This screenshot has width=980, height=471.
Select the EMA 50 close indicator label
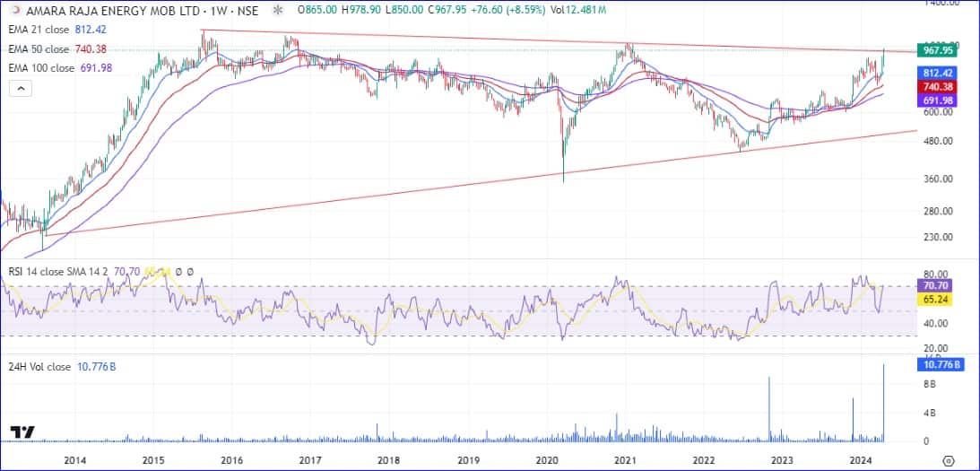click(40, 48)
